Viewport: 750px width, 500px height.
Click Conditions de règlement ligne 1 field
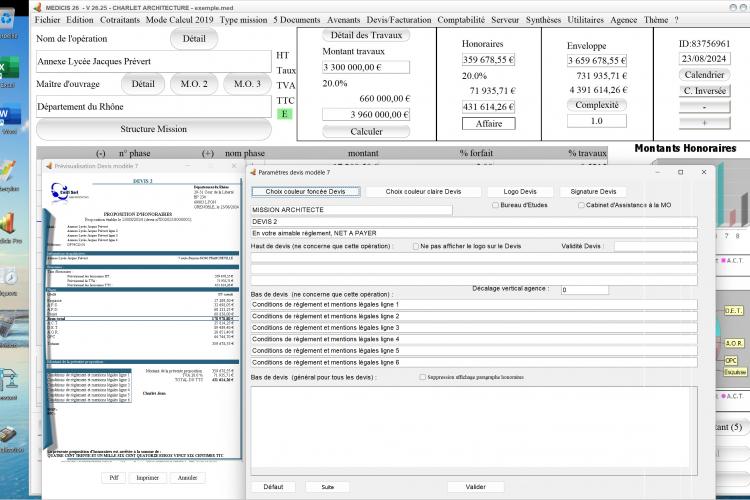pos(474,305)
